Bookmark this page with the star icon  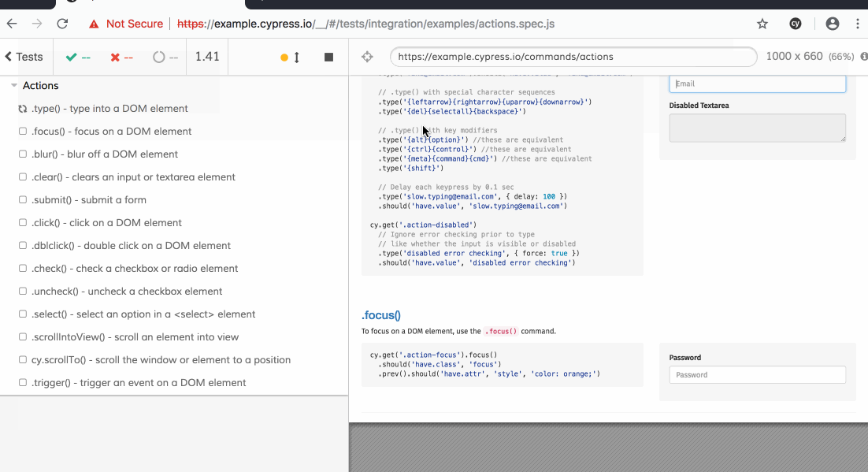[x=762, y=24]
